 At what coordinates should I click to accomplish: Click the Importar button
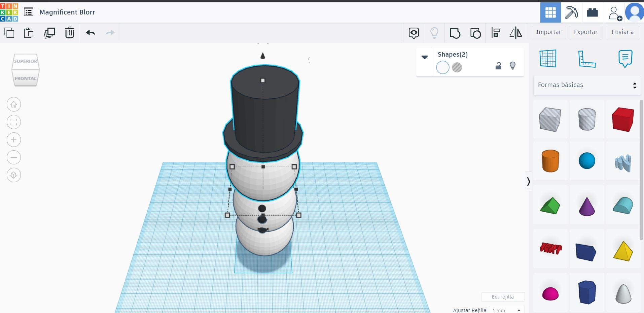[x=548, y=32]
